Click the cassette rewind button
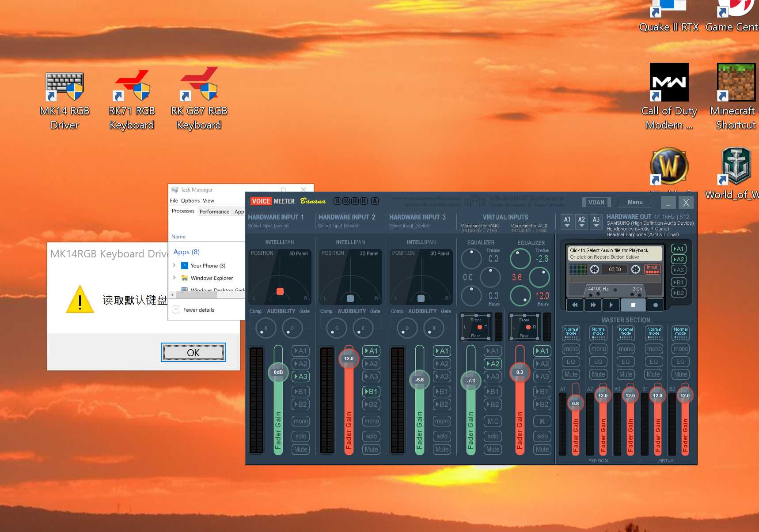Screen dimensions: 759x532 point(575,305)
